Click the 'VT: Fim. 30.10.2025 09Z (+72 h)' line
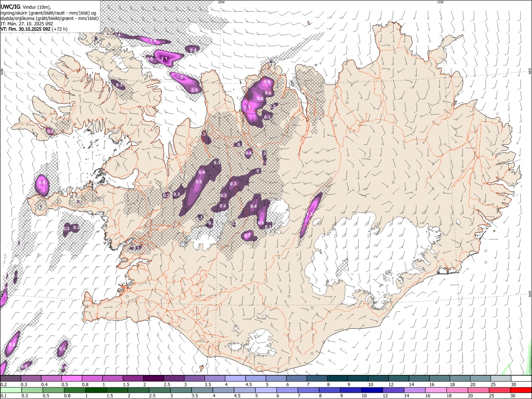 34,29
